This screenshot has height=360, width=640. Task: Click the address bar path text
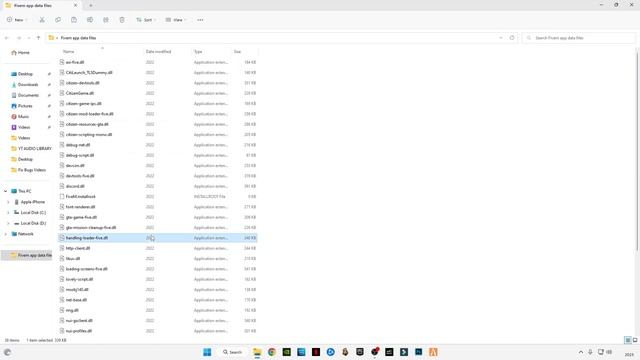[x=78, y=38]
